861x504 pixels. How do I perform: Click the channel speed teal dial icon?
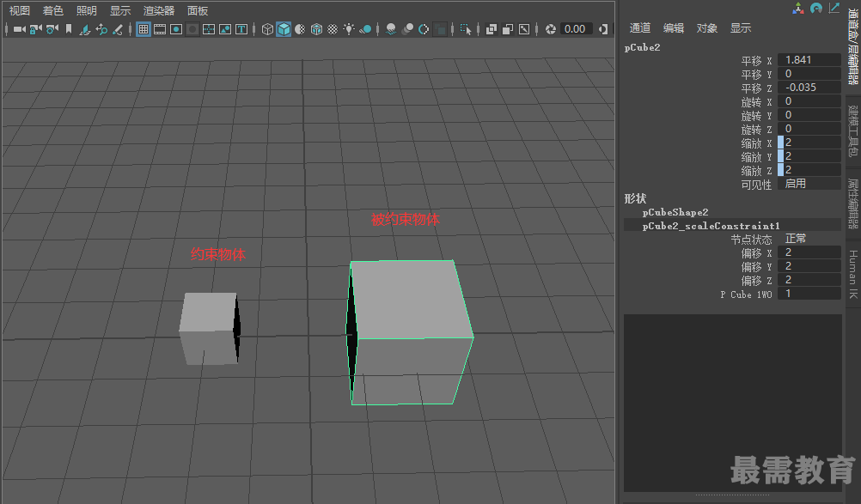[816, 9]
